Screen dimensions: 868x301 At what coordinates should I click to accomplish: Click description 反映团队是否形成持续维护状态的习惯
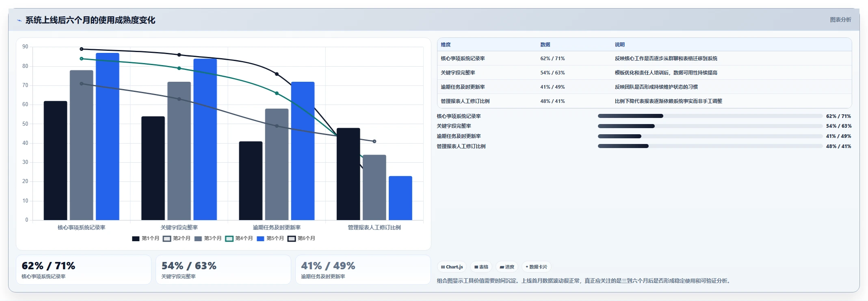[x=656, y=87]
